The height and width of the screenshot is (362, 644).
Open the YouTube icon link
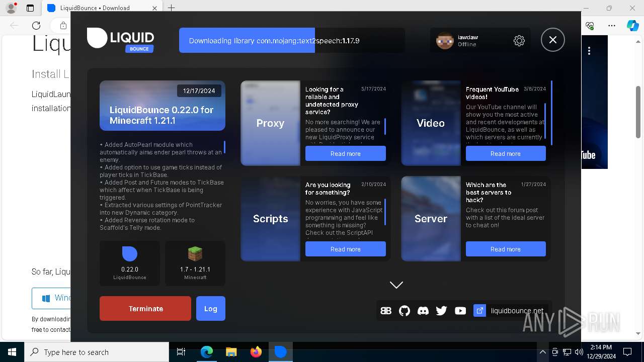pyautogui.click(x=460, y=311)
